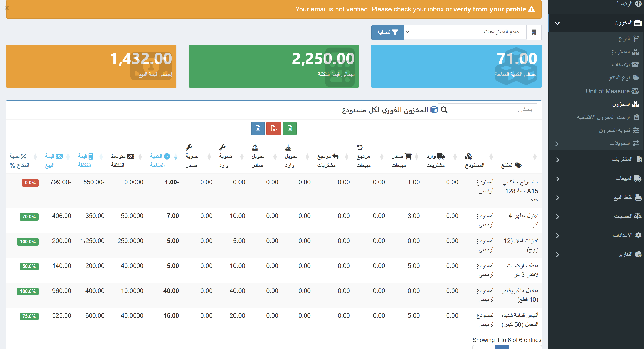Click the balance scale icon for الحسابات
The width and height of the screenshot is (644, 349).
click(x=638, y=216)
